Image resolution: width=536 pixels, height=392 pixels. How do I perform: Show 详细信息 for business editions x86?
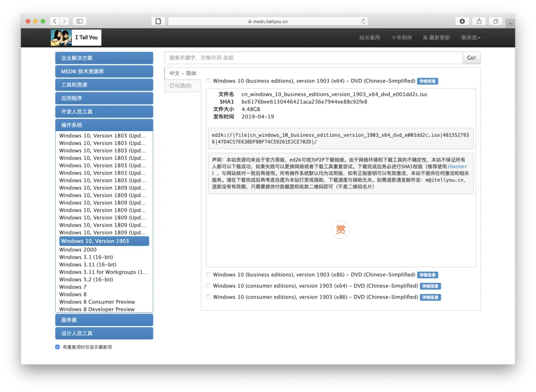click(428, 275)
